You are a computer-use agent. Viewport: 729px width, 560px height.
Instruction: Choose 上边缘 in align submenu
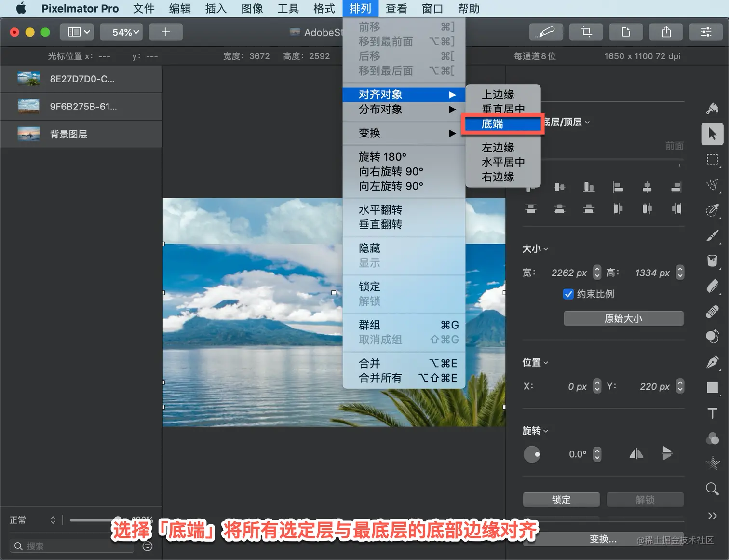(503, 95)
